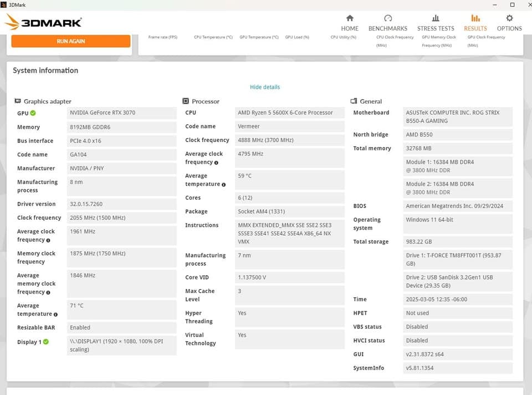Viewport: 532px width, 395px height.
Task: Click info icon for average memory clock frequency
Action: tap(48, 293)
